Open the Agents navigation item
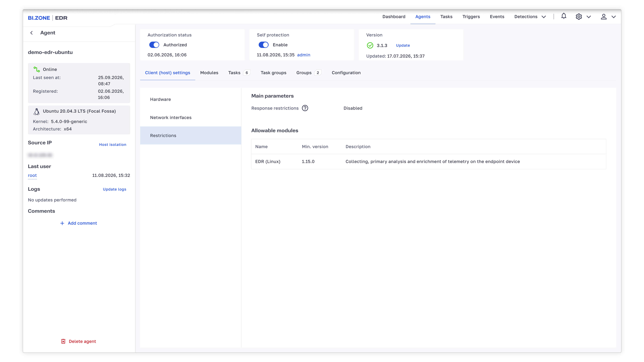The width and height of the screenshot is (644, 362). point(422,17)
